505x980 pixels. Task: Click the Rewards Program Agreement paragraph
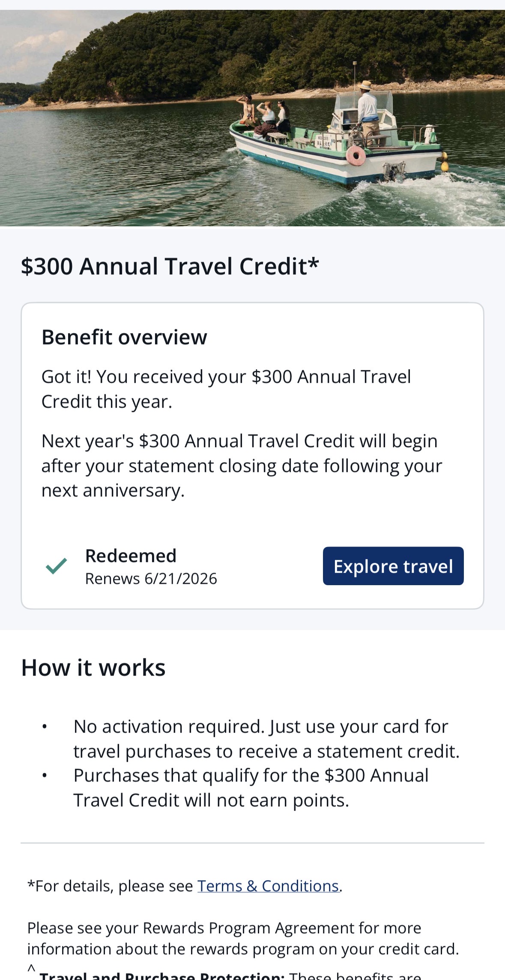(x=243, y=938)
